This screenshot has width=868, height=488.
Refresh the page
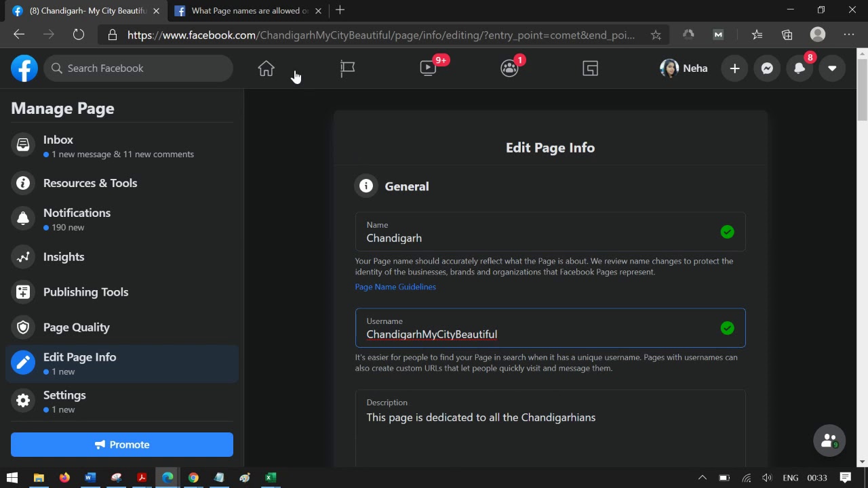click(x=79, y=35)
